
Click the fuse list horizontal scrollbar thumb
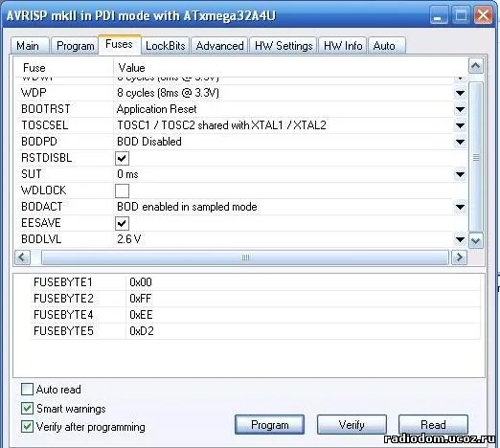pyautogui.click(x=245, y=258)
